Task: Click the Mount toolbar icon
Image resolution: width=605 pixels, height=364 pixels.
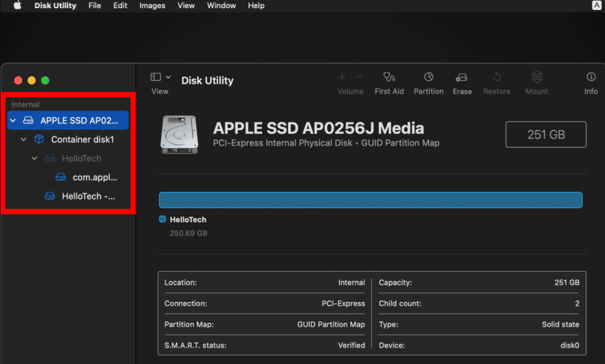Action: click(x=537, y=76)
